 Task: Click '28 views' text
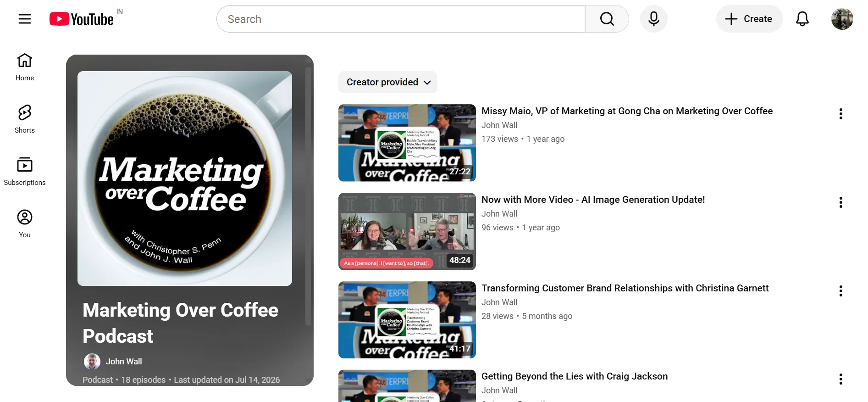pos(498,316)
